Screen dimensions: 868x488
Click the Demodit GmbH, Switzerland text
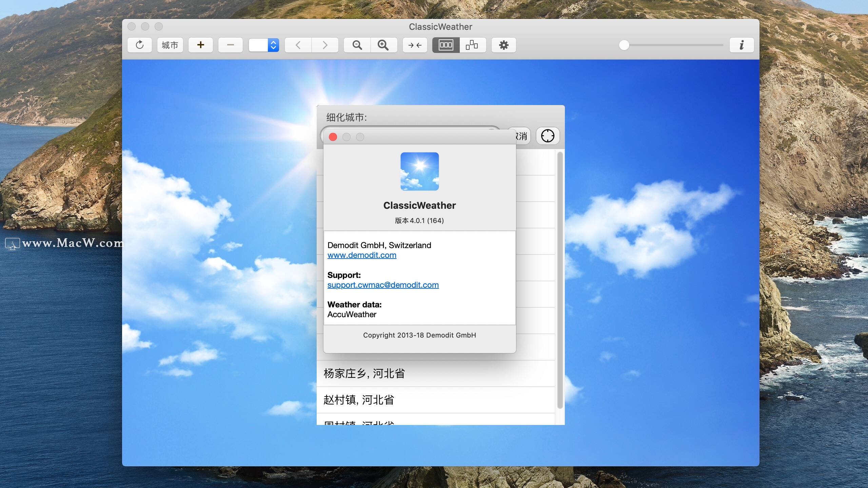[x=379, y=245]
